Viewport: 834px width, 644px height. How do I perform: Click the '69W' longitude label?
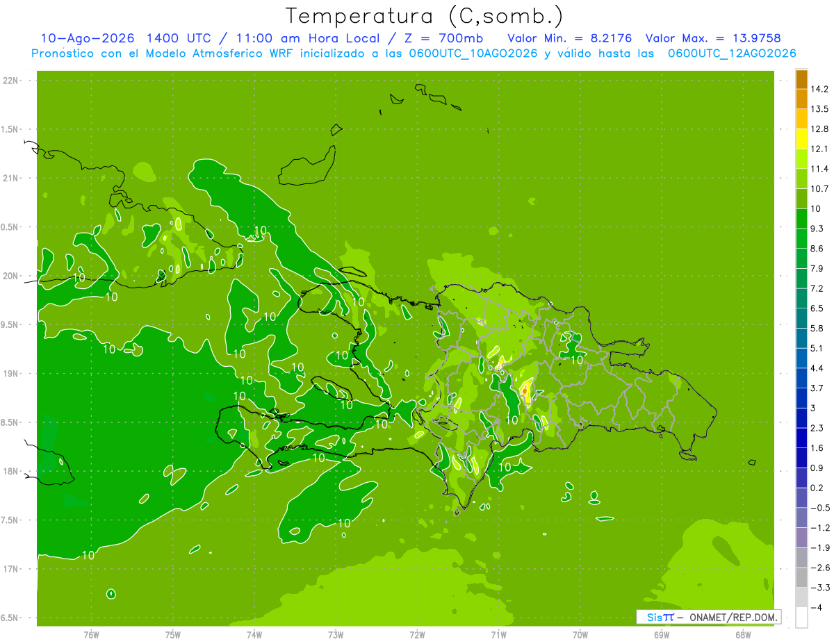[662, 634]
